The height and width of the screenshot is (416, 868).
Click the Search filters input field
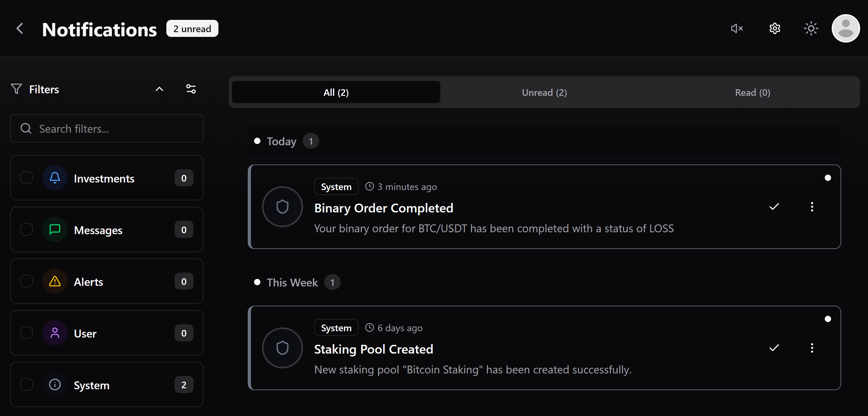click(107, 128)
